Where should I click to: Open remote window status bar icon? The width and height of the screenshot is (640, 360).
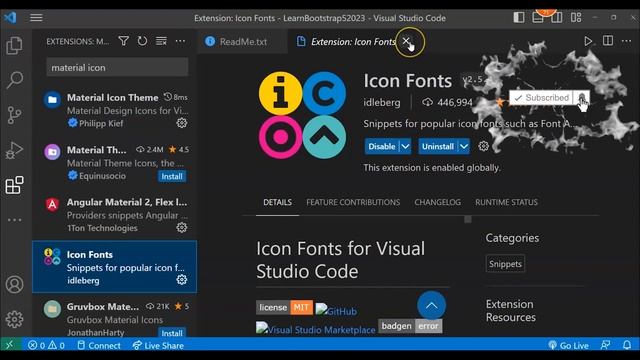click(x=9, y=345)
